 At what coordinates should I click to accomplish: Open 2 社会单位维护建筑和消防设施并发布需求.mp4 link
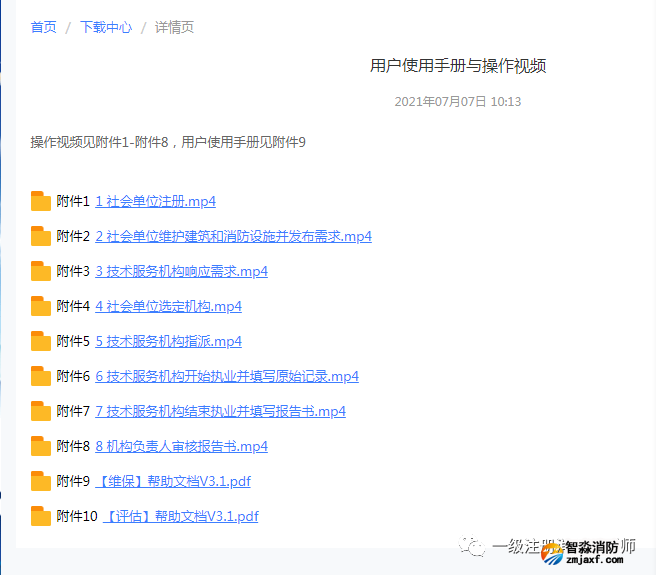[x=233, y=236]
